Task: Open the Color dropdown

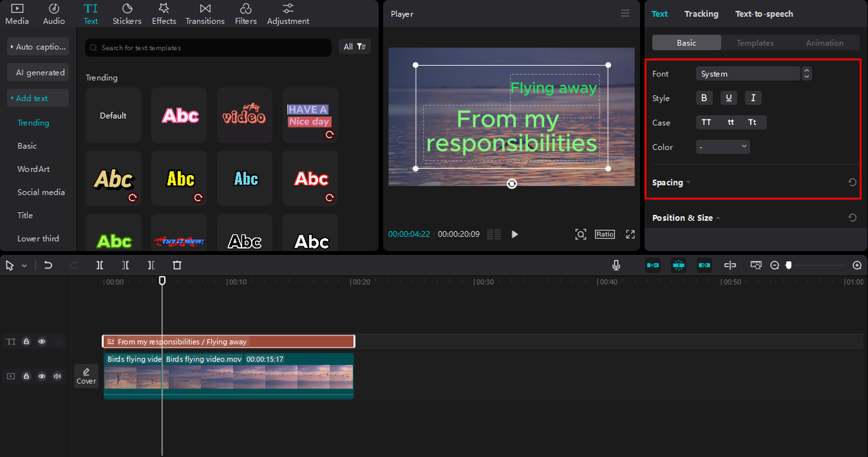Action: (723, 146)
